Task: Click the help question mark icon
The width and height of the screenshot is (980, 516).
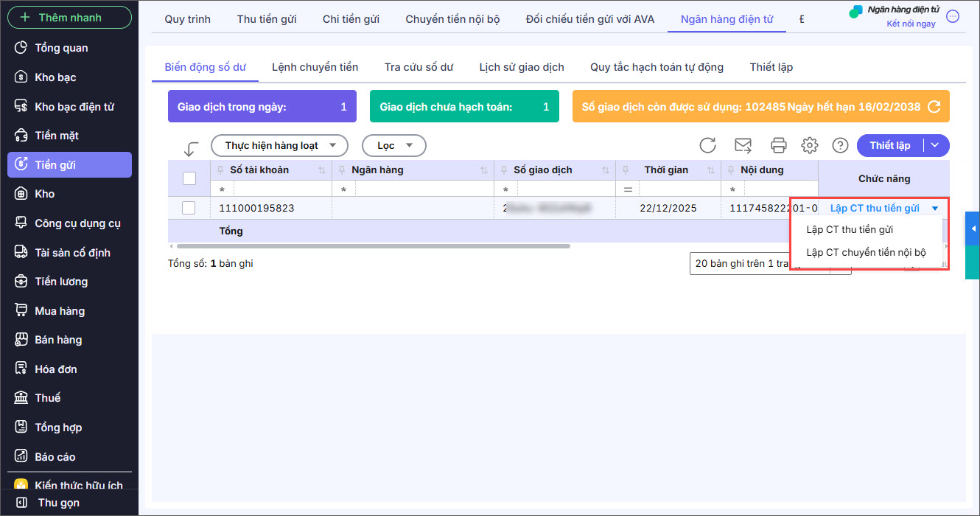Action: [x=840, y=145]
